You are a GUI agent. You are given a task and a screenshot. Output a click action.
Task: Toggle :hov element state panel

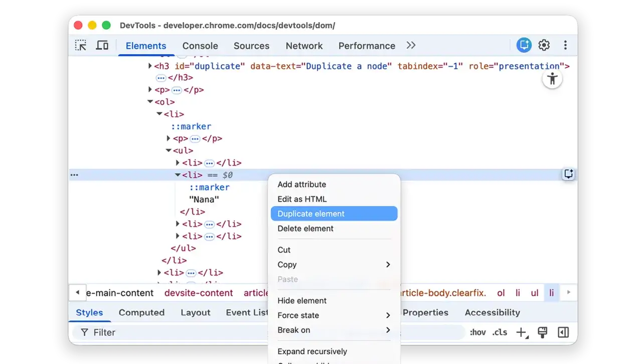click(477, 332)
